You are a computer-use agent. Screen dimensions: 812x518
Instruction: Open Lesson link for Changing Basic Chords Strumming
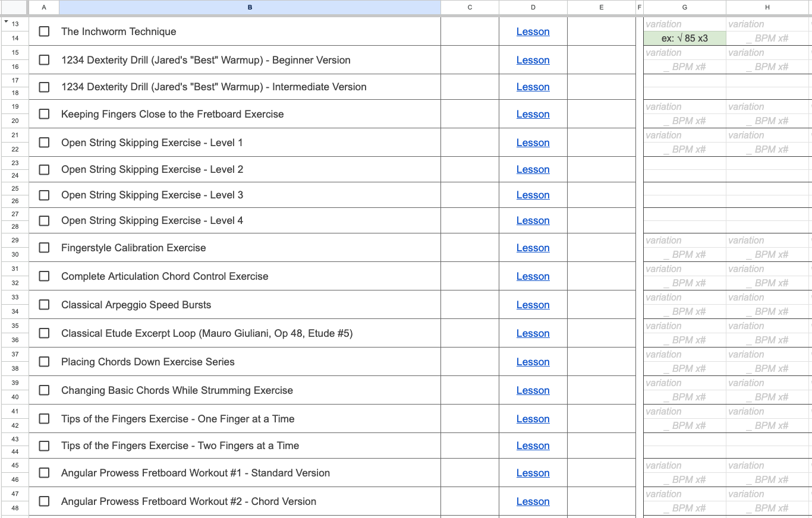pos(533,390)
